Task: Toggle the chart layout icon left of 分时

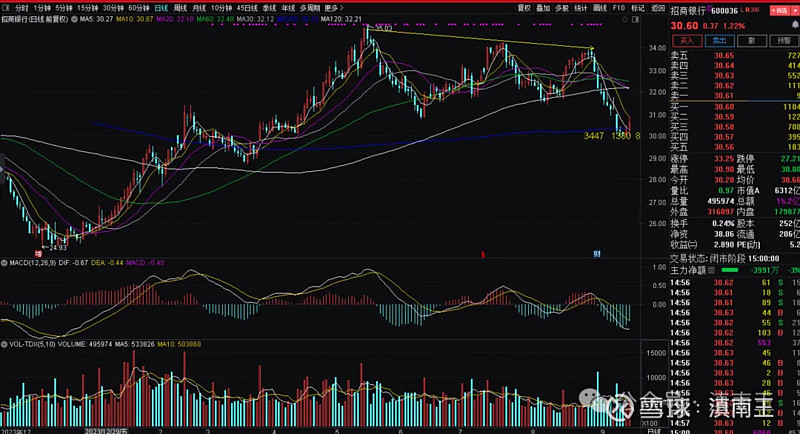Action: click(x=6, y=8)
